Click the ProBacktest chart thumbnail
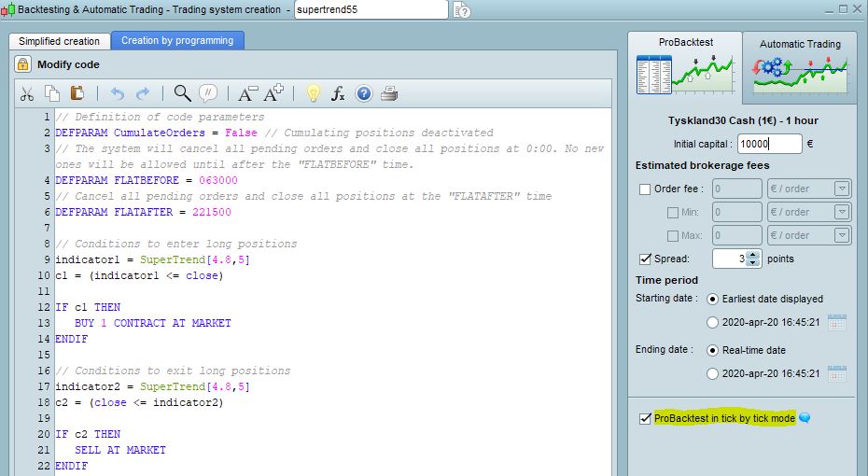The image size is (868, 476). click(685, 75)
